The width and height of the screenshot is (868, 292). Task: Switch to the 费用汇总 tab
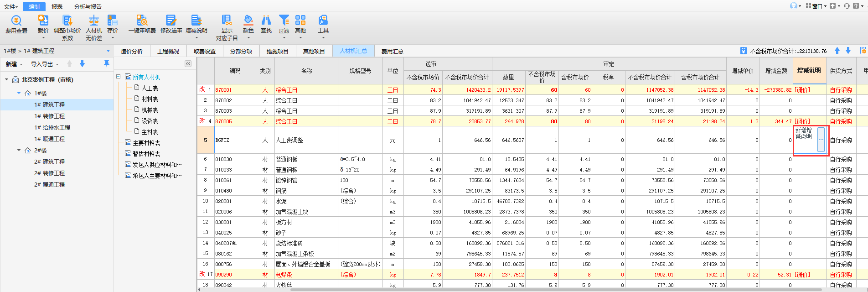(x=392, y=52)
